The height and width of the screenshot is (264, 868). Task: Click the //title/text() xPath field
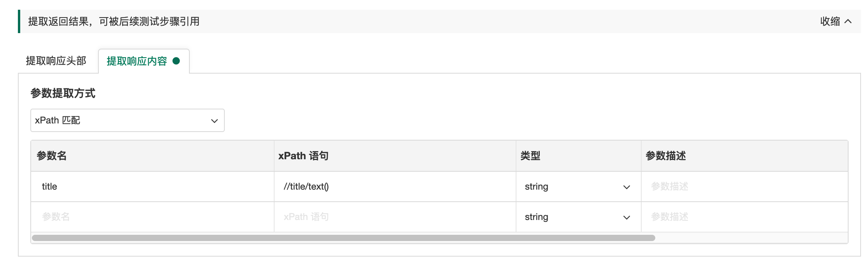(x=394, y=187)
